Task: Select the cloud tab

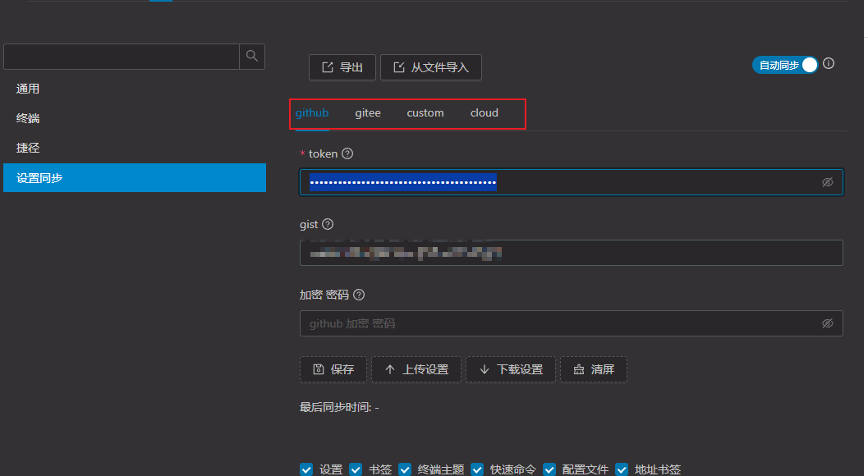Action: click(x=484, y=112)
